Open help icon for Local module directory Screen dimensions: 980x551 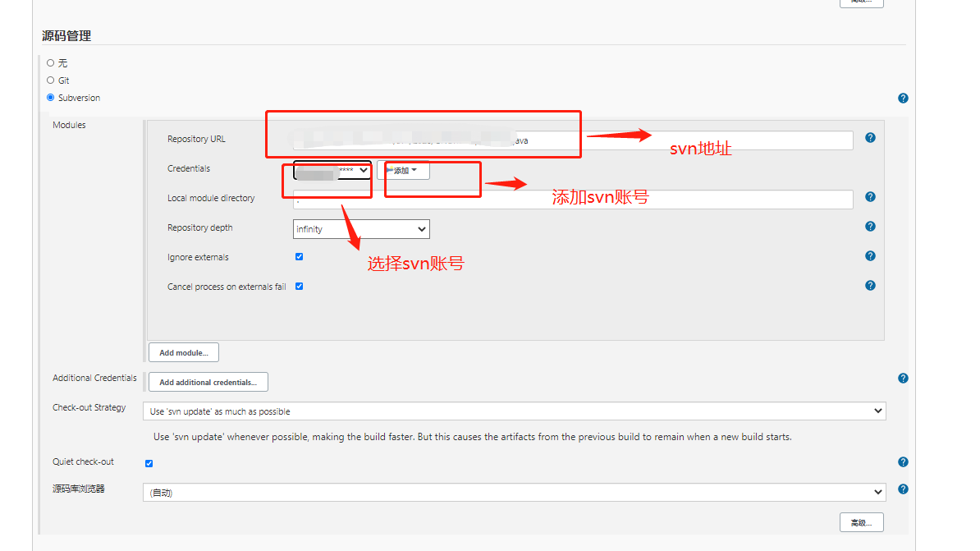[x=870, y=197]
